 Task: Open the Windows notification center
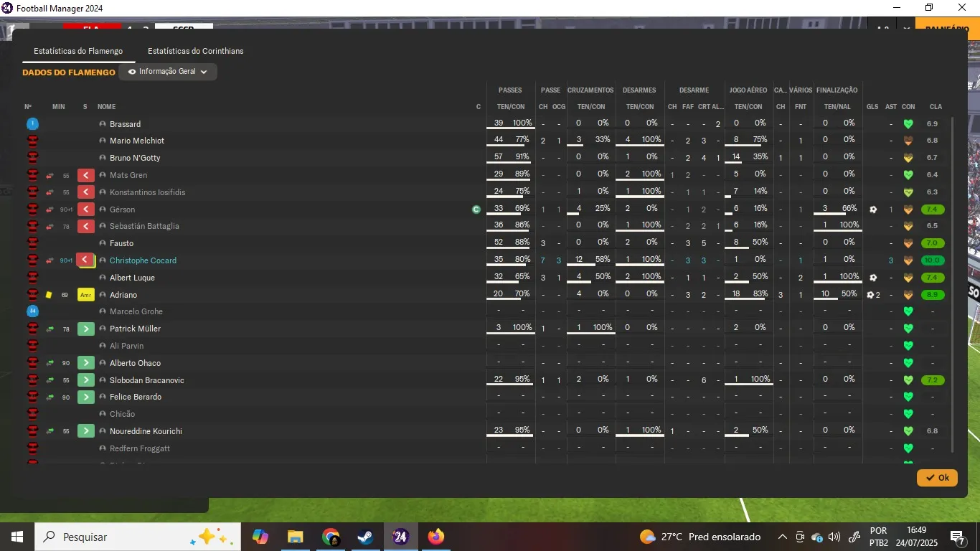[957, 537]
